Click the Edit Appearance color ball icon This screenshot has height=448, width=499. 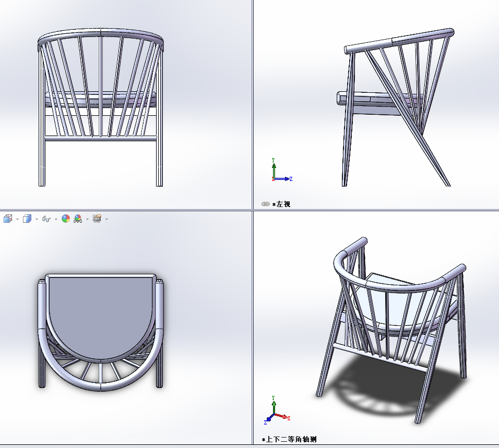tap(66, 219)
